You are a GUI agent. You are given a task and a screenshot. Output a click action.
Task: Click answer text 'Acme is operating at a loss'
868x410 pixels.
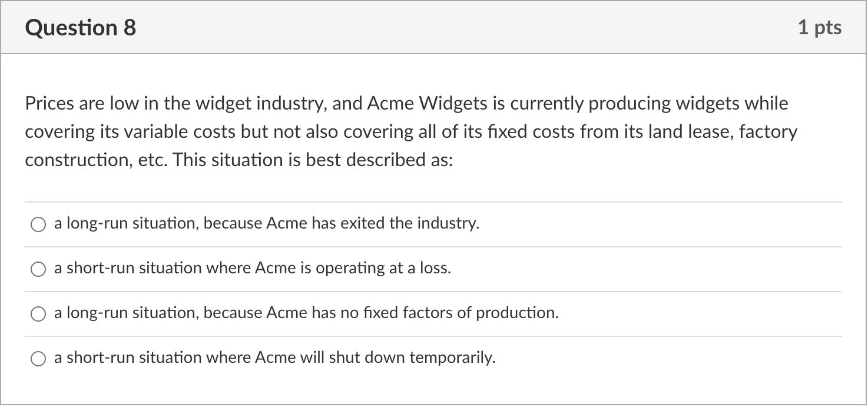[x=353, y=269]
